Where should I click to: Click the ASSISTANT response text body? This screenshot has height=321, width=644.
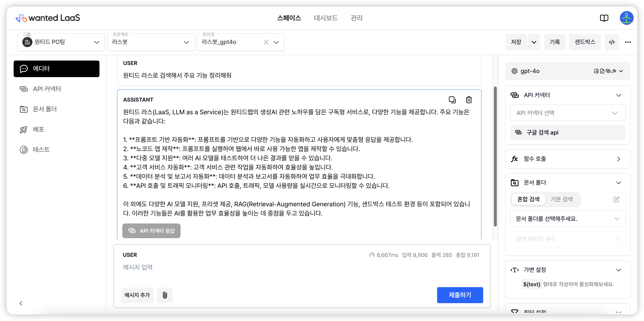tap(297, 163)
